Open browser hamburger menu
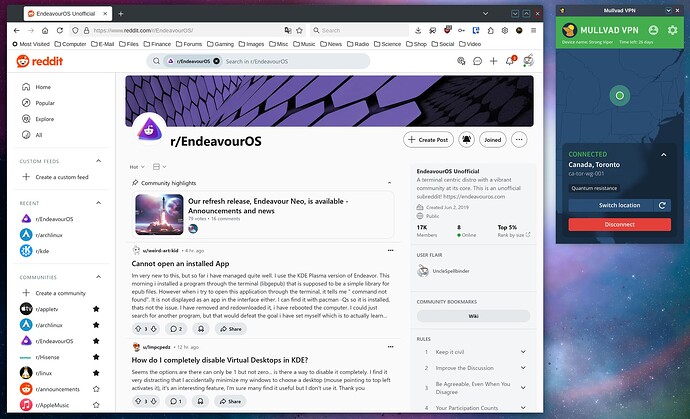 [533, 30]
